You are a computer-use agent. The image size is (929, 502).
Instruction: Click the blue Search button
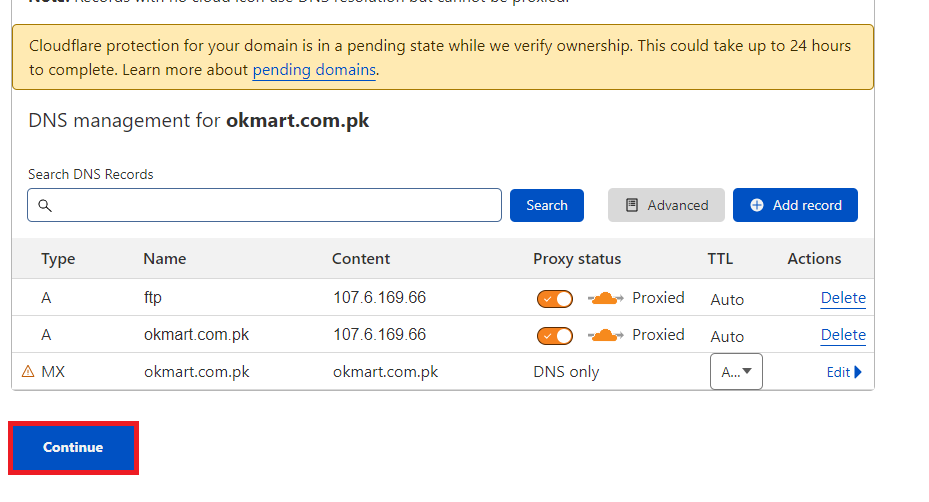pyautogui.click(x=547, y=205)
